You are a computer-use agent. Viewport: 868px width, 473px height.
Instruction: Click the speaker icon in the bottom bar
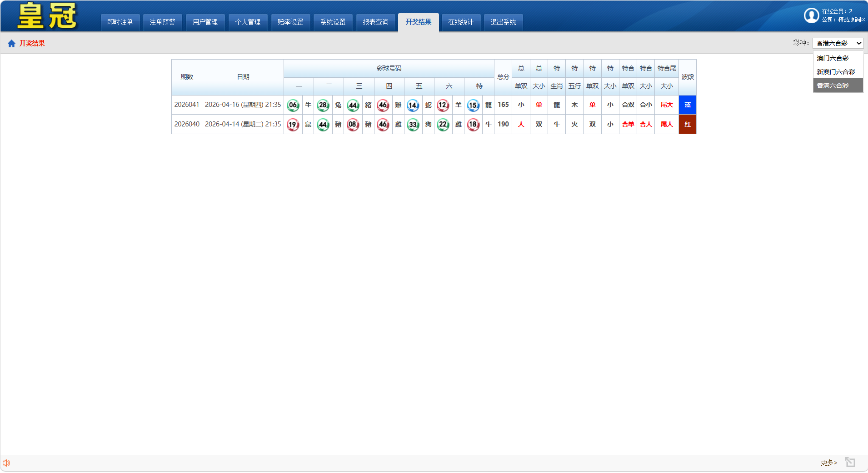pyautogui.click(x=6, y=463)
